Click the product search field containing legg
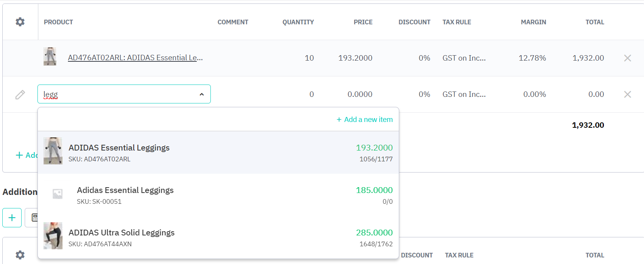The width and height of the screenshot is (644, 264). coord(116,94)
